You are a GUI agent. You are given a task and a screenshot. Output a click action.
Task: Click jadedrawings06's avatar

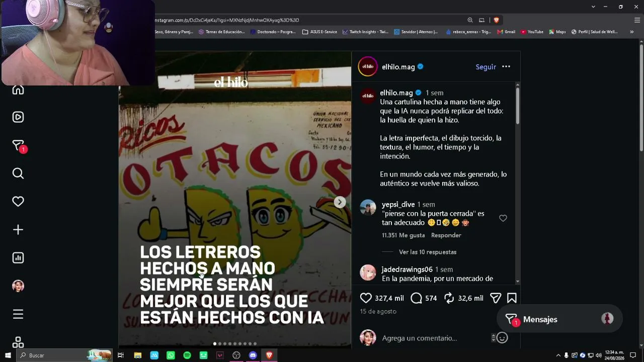click(368, 273)
